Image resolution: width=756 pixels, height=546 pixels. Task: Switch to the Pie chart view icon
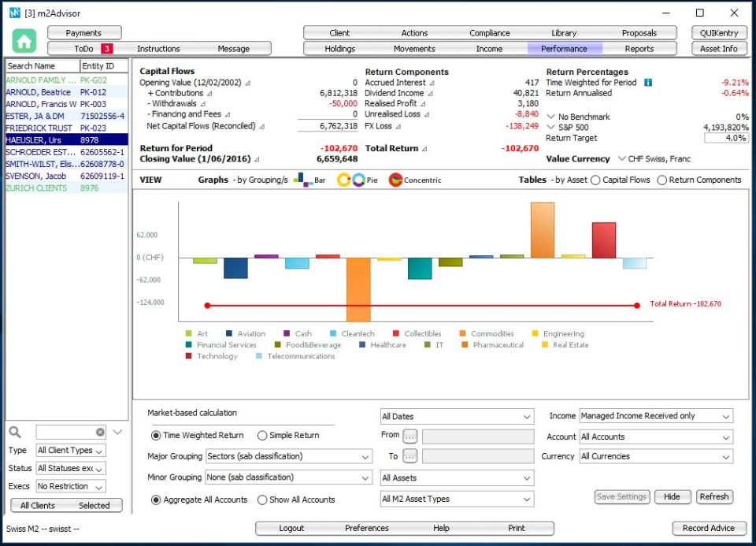pyautogui.click(x=345, y=180)
